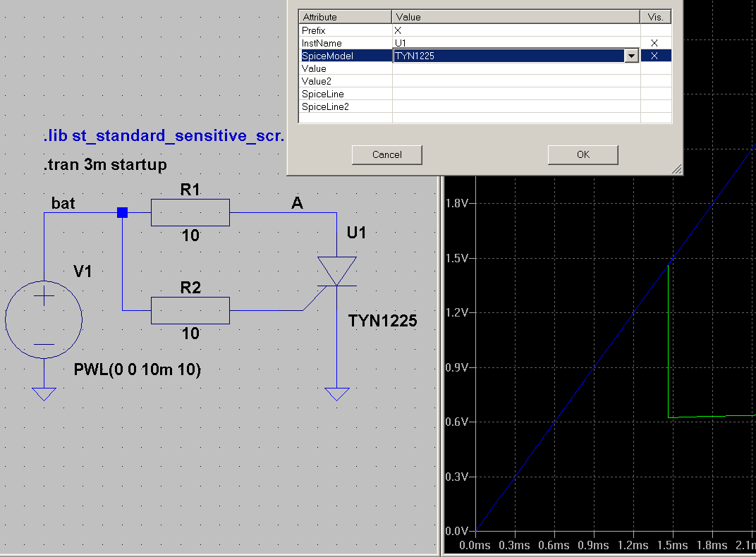Click R1's resistance value 10
This screenshot has width=756, height=557.
190,235
